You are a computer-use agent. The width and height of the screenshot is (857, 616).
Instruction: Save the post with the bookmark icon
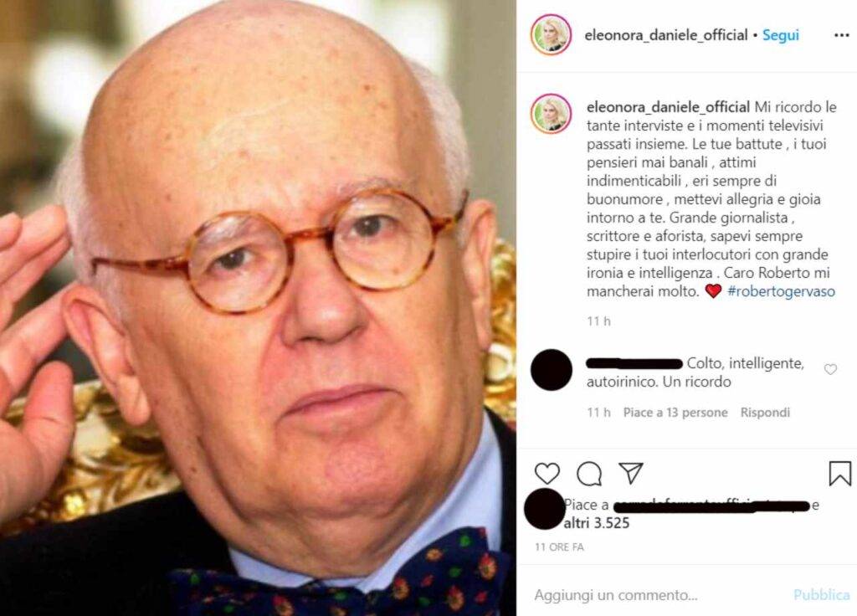coord(839,474)
